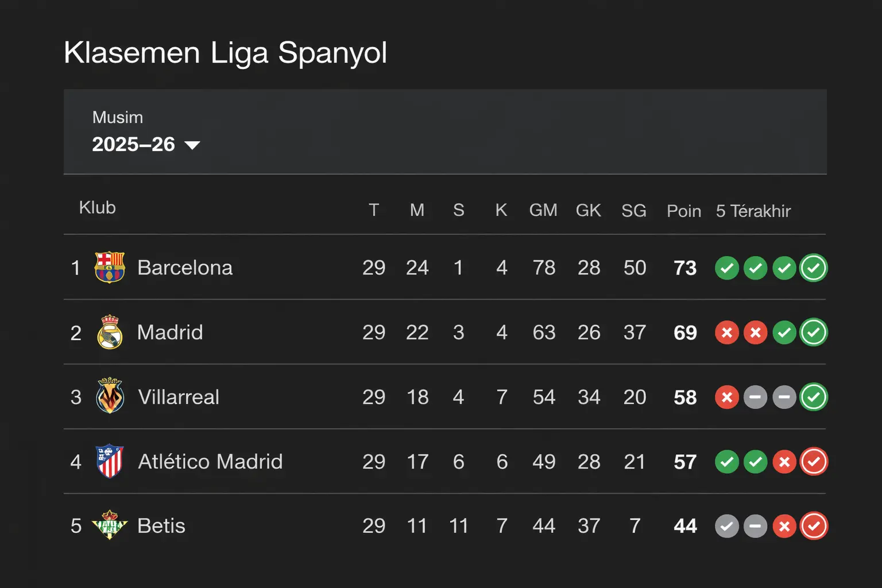
Task: Click the Poin column header
Action: point(683,211)
